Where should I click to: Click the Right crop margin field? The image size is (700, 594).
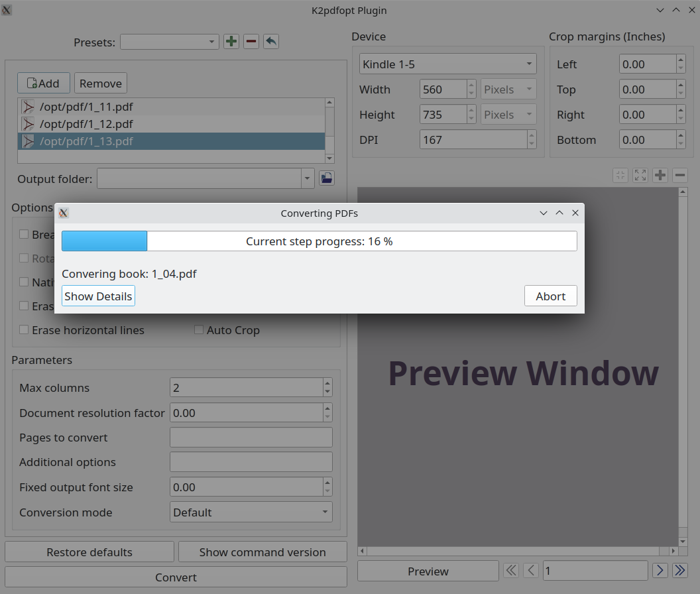[x=648, y=115]
